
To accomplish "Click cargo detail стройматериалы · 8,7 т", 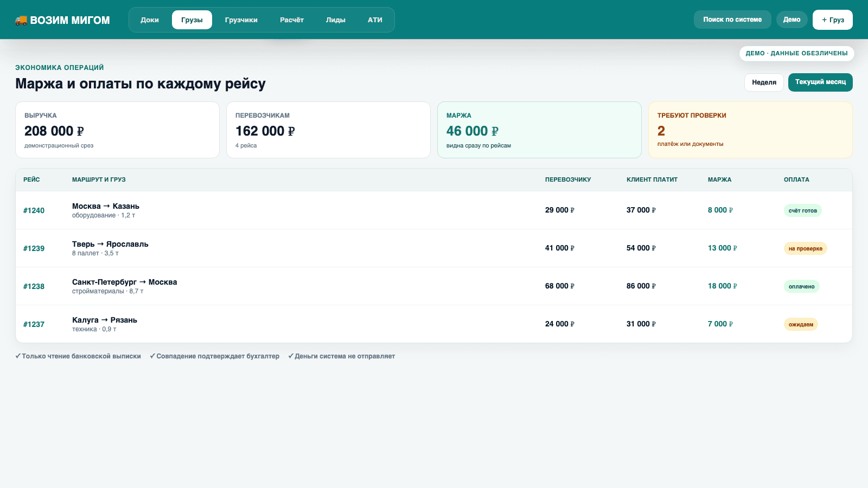I will pyautogui.click(x=108, y=291).
